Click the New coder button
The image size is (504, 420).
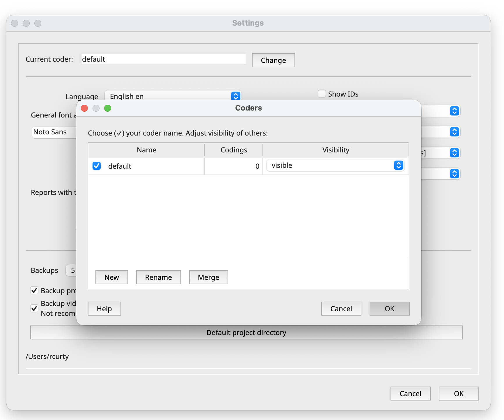pyautogui.click(x=112, y=277)
